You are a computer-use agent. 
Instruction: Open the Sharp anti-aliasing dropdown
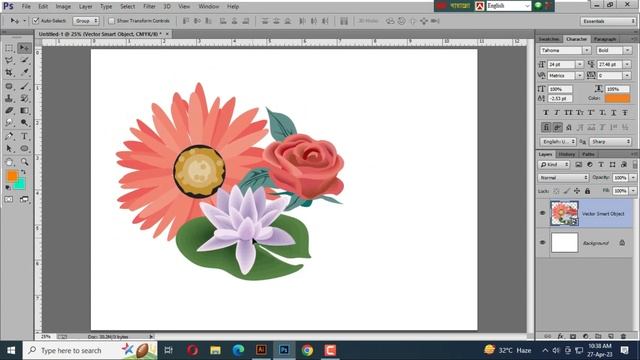[x=610, y=142]
